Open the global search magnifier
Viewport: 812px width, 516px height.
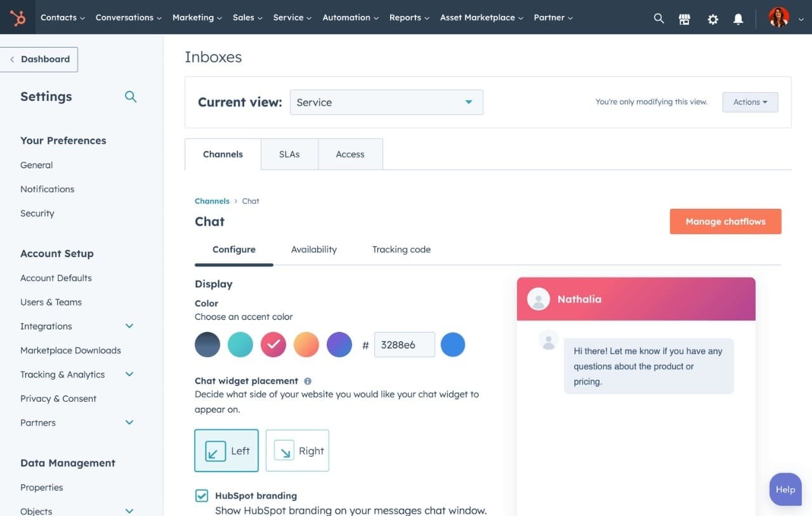click(x=658, y=18)
